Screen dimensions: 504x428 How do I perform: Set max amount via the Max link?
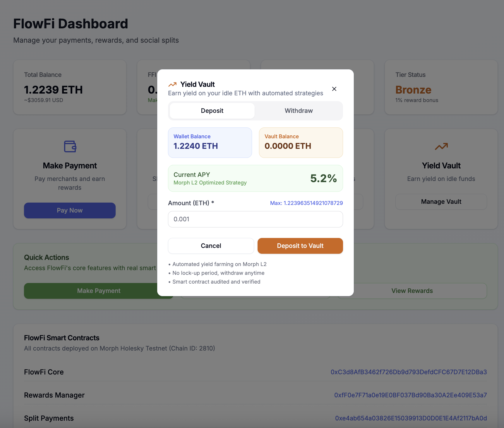pyautogui.click(x=306, y=203)
